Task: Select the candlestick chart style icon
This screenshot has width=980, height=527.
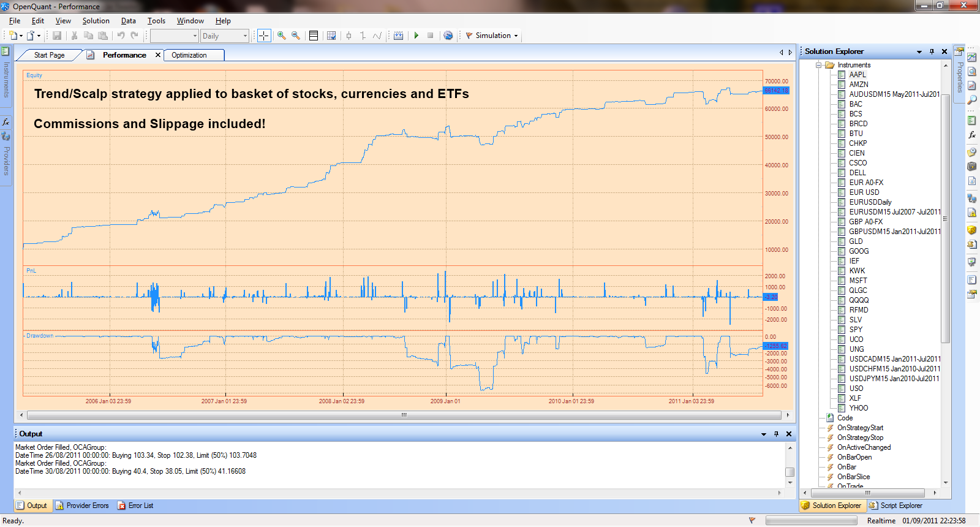Action: coord(349,36)
